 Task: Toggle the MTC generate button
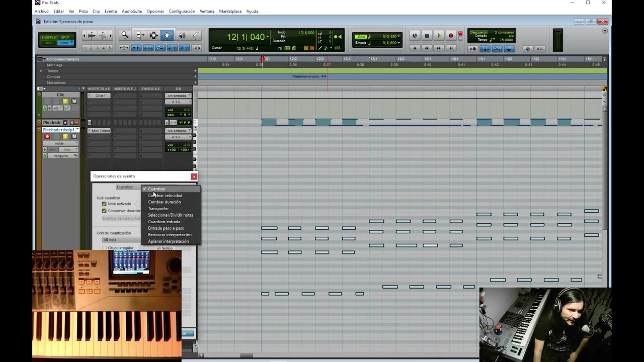(540, 49)
